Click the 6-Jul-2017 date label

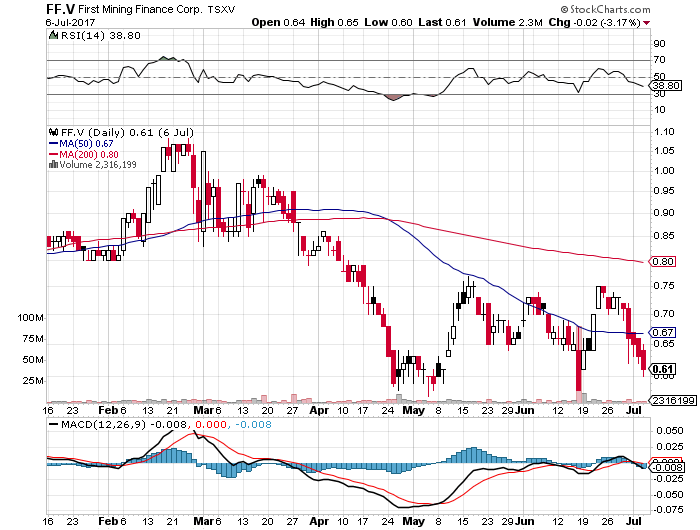70,22
